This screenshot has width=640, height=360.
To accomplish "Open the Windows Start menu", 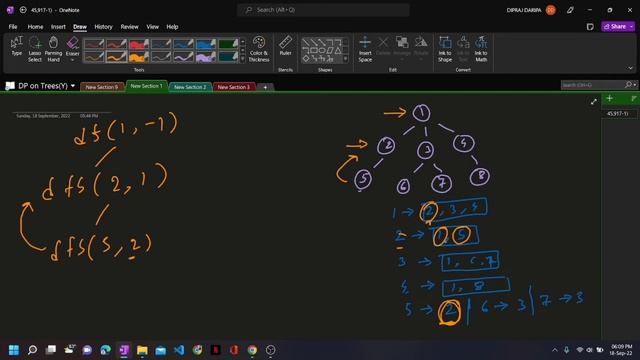I will (x=14, y=350).
